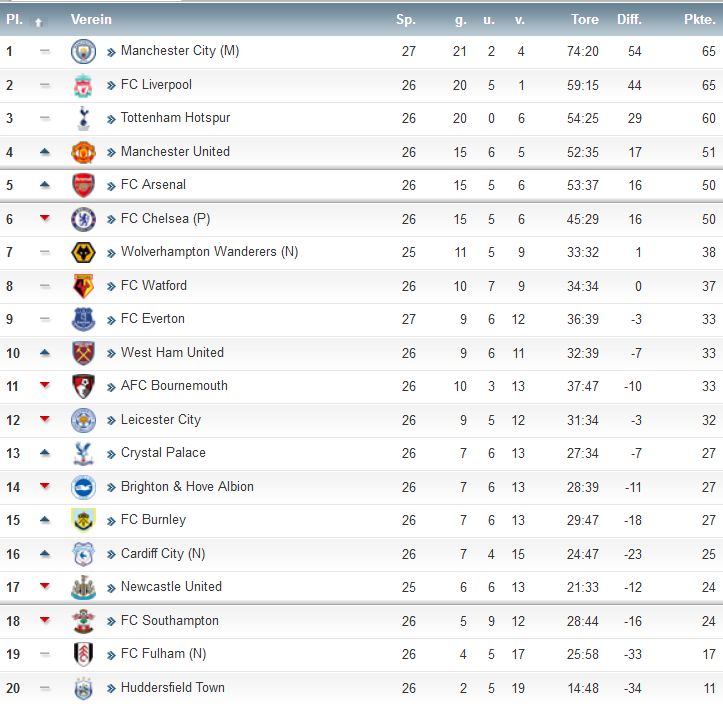Click the Newcastle United crest icon

tap(83, 587)
